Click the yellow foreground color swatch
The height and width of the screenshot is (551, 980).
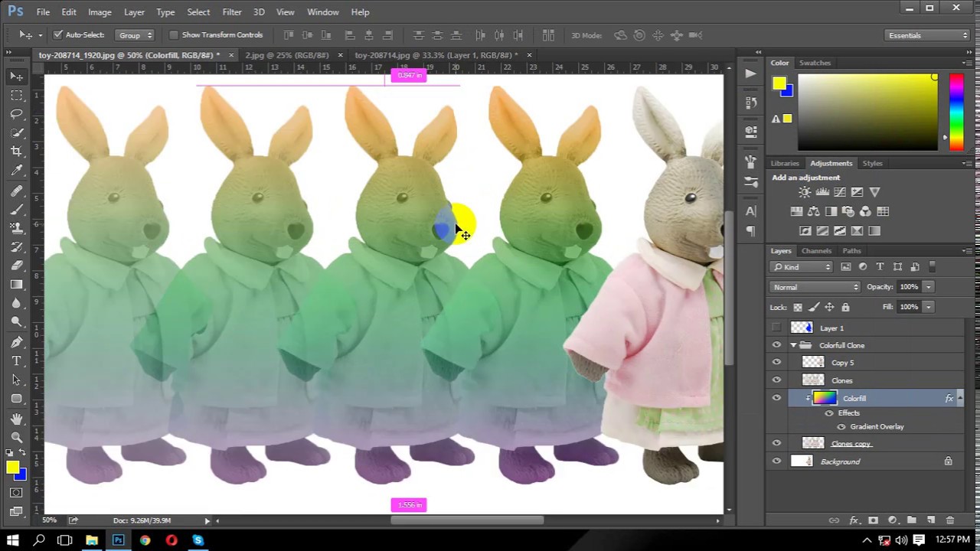pos(11,468)
